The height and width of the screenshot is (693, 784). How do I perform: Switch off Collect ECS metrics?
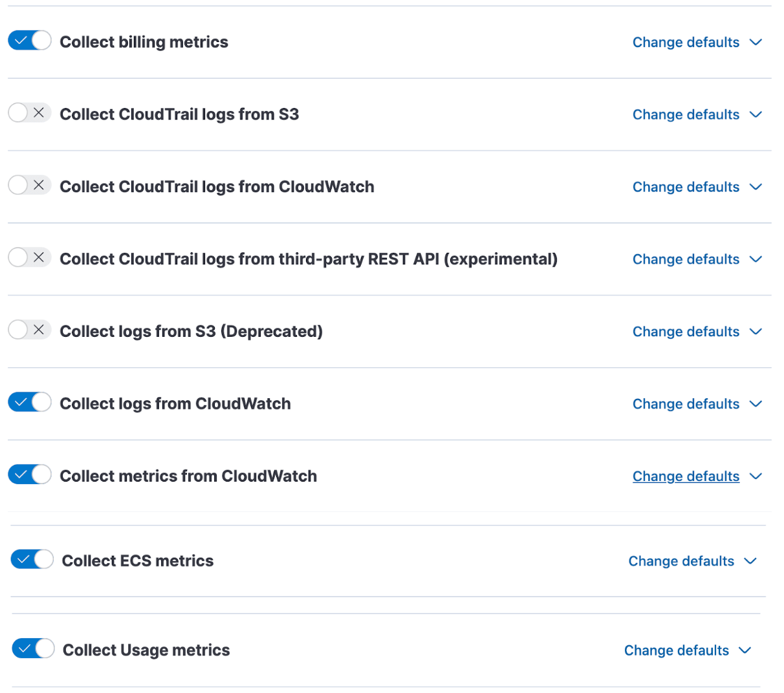(x=32, y=560)
